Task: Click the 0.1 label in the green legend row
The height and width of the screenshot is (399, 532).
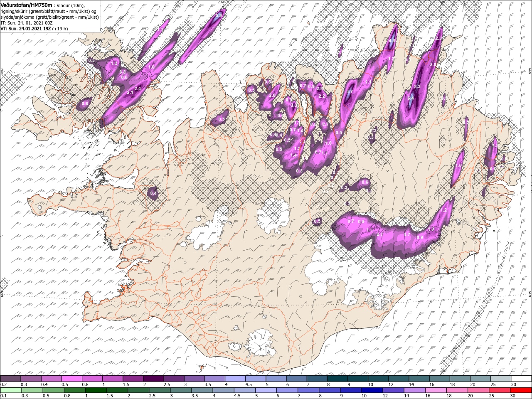Action: [4, 396]
